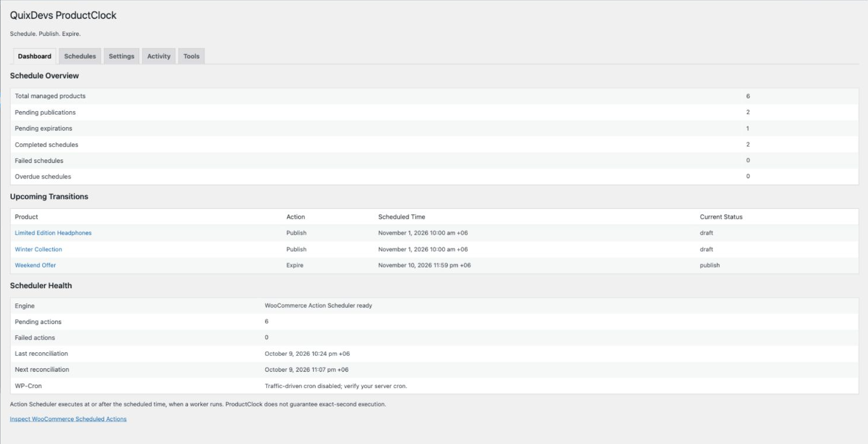Viewport: 868px width, 444px height.
Task: Select 'October 9, 2026 10:24 pm +06' value
Action: click(x=307, y=354)
